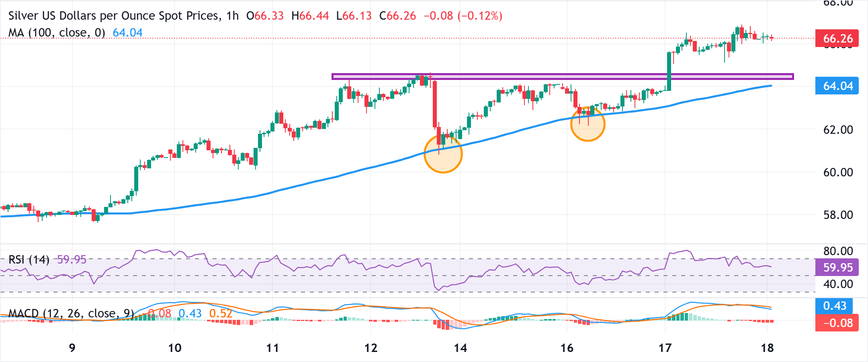Expand the 1h timeframe selector
The height and width of the screenshot is (362, 868).
[x=233, y=16]
